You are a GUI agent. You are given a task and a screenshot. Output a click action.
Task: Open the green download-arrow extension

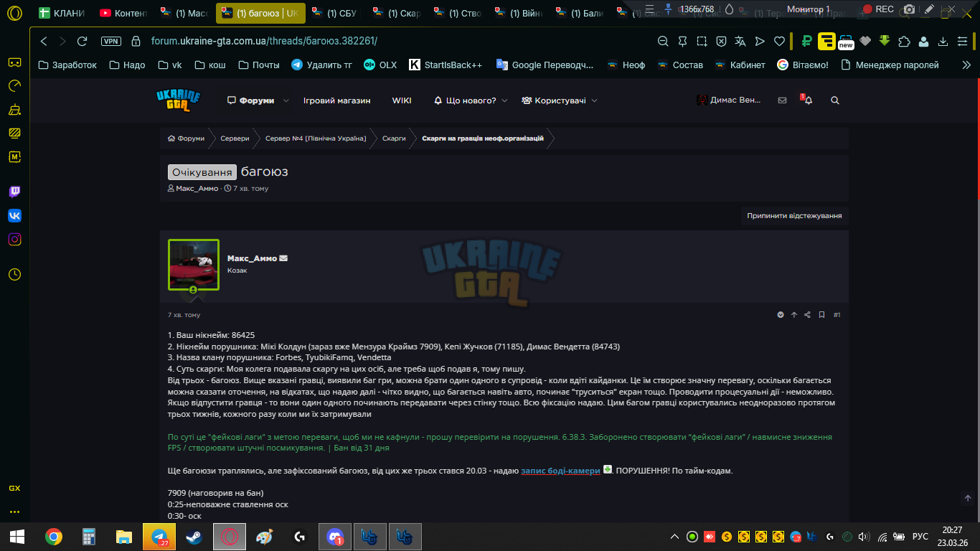[885, 41]
